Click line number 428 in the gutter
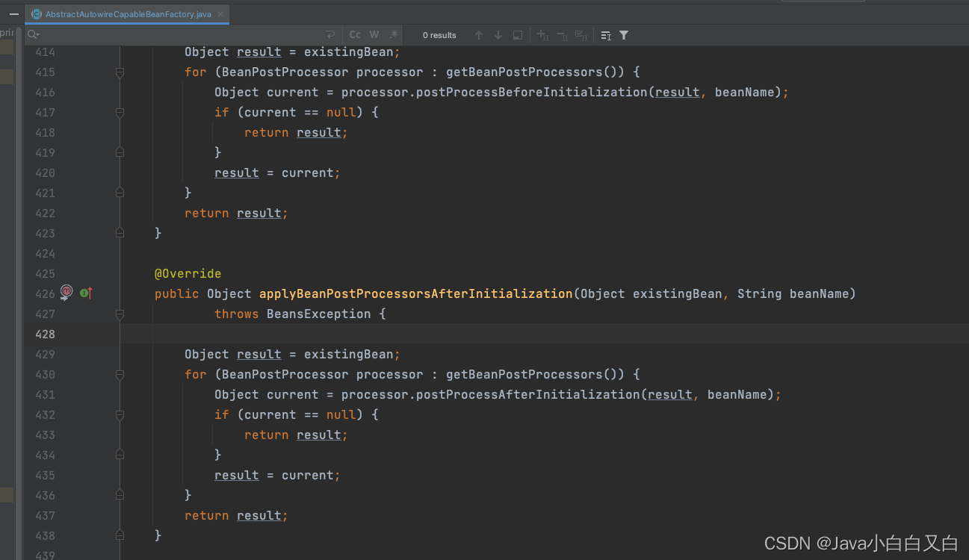The width and height of the screenshot is (969, 560). tap(44, 334)
